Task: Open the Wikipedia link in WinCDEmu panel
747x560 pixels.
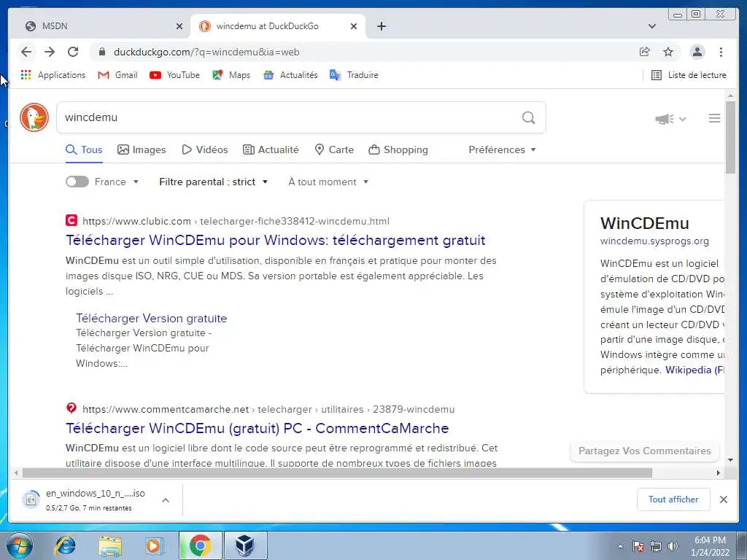Action: coord(694,370)
